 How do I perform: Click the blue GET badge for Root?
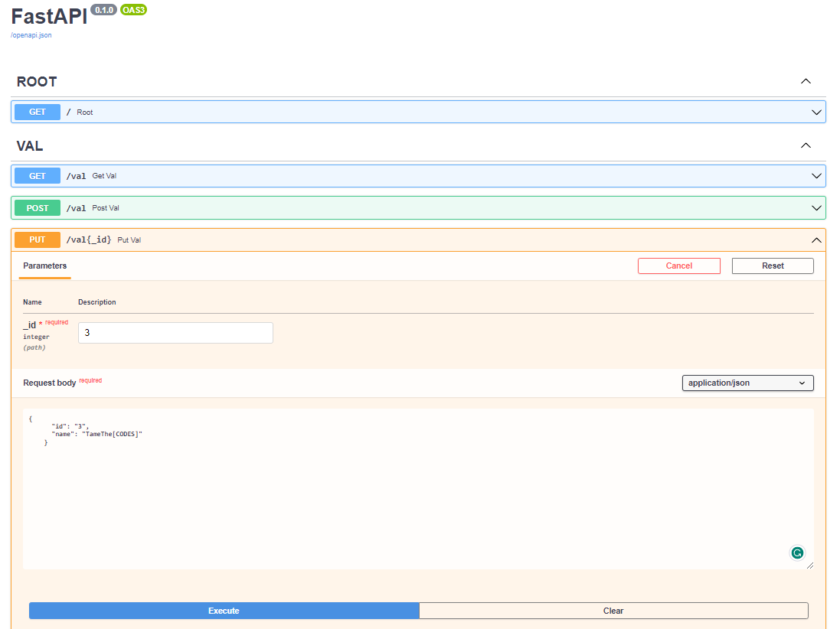coord(38,112)
